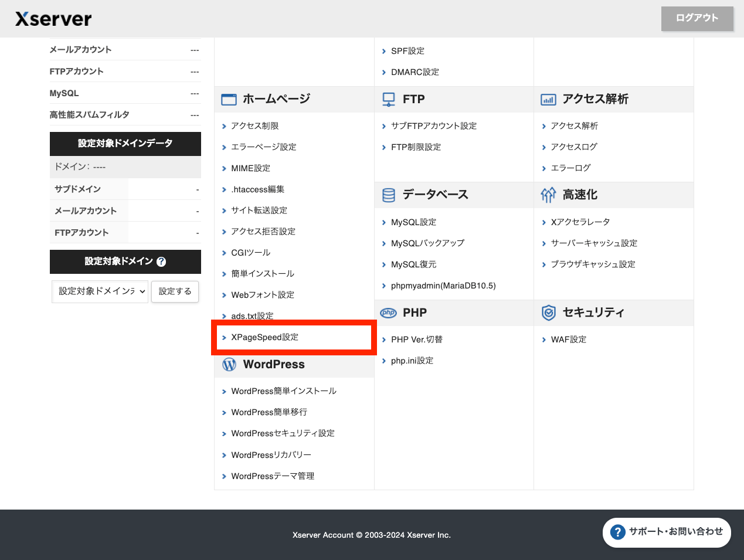Open WordPressリカバリー
This screenshot has height=560, width=744.
[x=271, y=455]
